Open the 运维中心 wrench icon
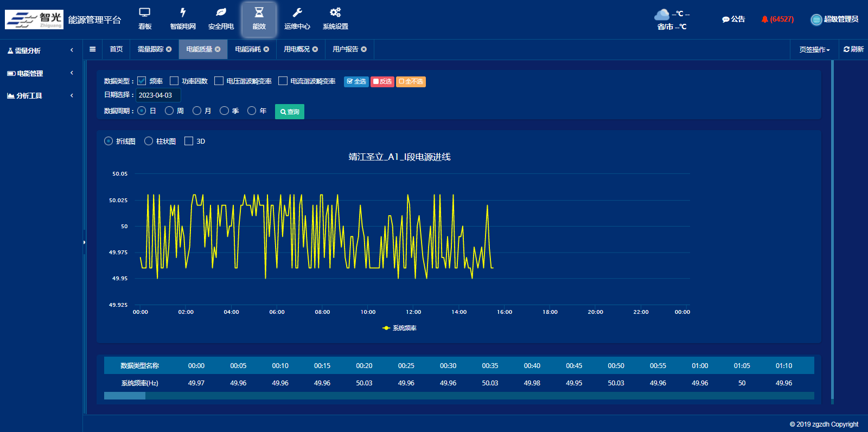Image resolution: width=868 pixels, height=432 pixels. [297, 12]
